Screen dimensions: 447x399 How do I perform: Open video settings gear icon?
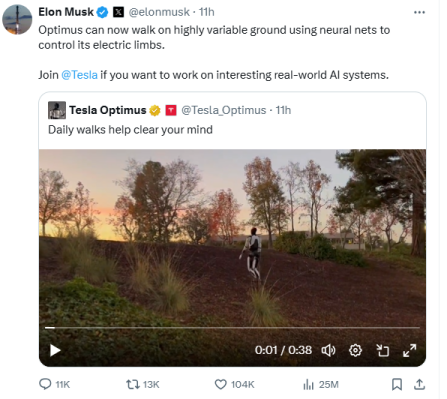(355, 350)
